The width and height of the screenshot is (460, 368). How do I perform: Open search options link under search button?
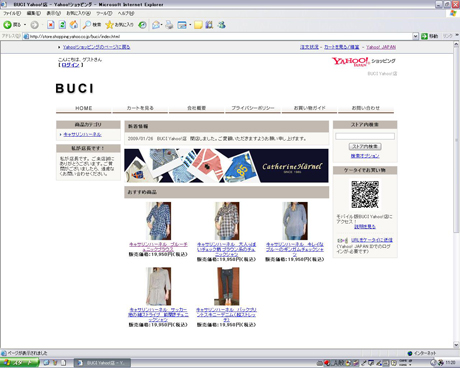(365, 156)
